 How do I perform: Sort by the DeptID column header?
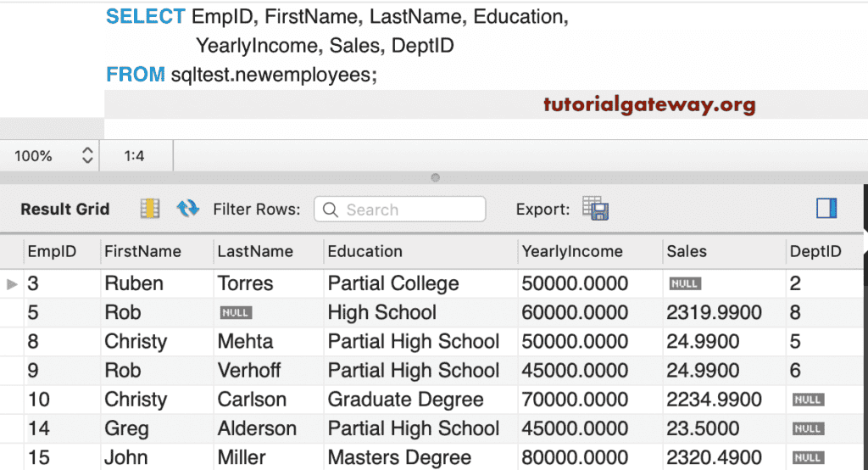pyautogui.click(x=815, y=252)
